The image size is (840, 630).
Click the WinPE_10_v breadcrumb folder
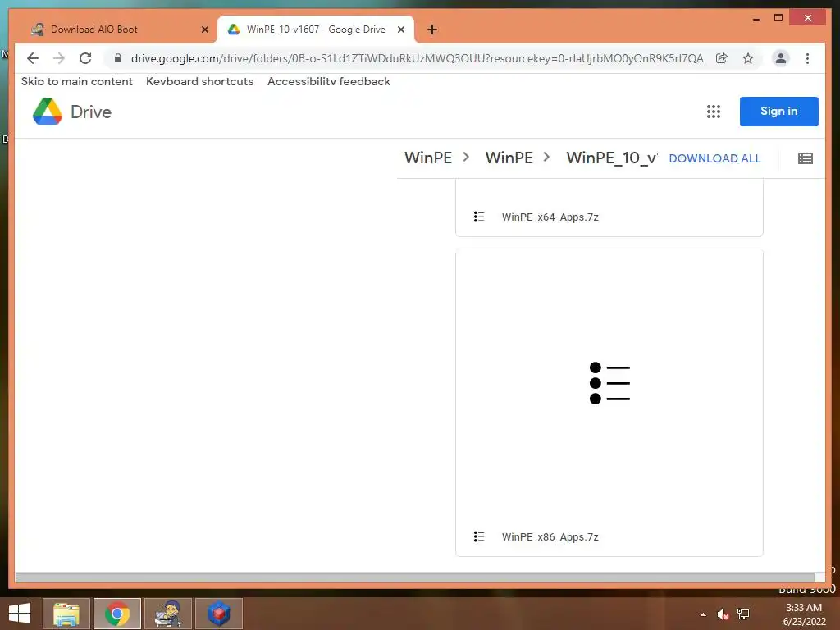point(612,157)
